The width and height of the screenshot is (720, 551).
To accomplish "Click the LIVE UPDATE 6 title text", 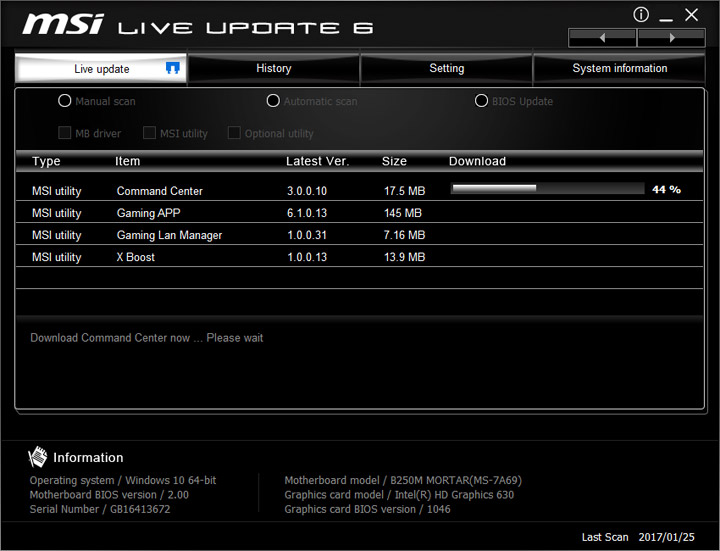I will [x=246, y=28].
